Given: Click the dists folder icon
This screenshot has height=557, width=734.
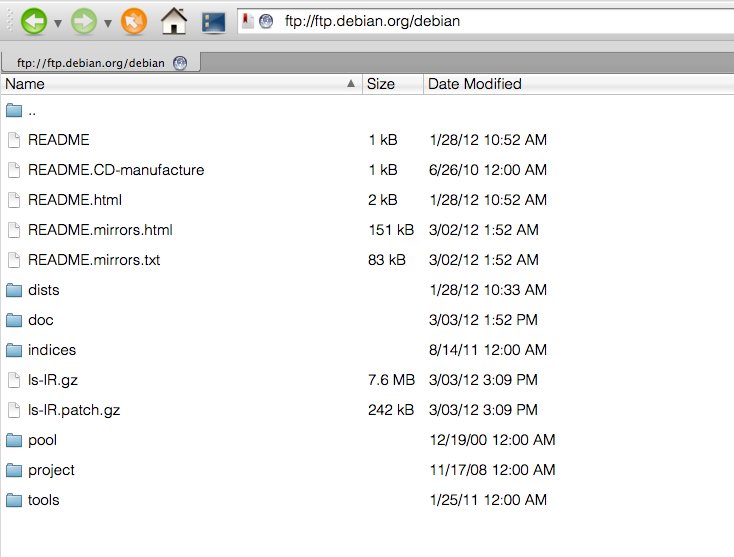Looking at the screenshot, I should tap(14, 290).
